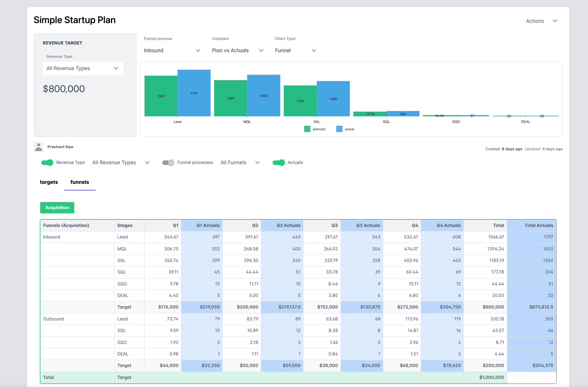Expand the All Funnels dropdown
Image resolution: width=588 pixels, height=387 pixels.
[x=240, y=163]
